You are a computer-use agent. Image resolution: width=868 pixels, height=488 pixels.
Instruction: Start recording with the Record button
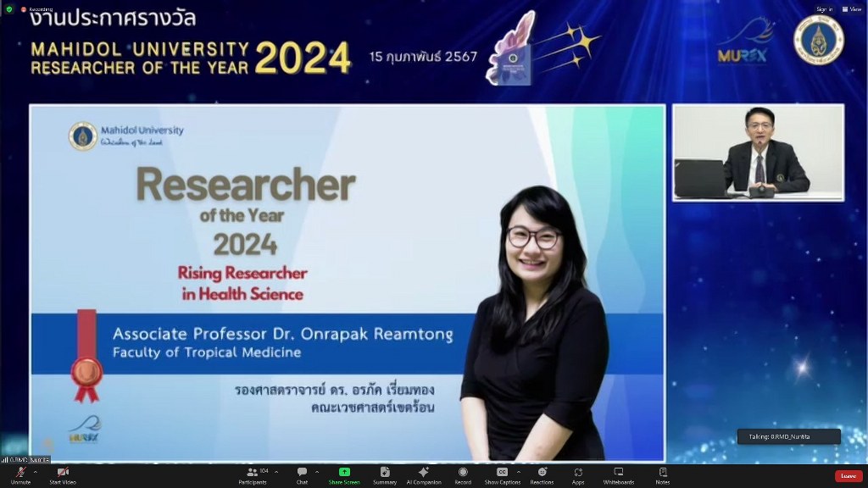click(463, 474)
